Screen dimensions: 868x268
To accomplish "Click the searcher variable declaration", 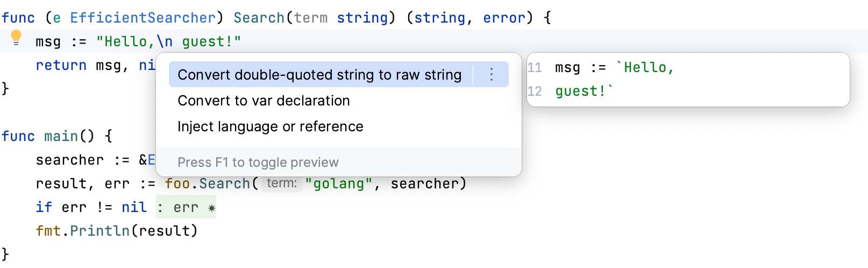I will point(69,160).
